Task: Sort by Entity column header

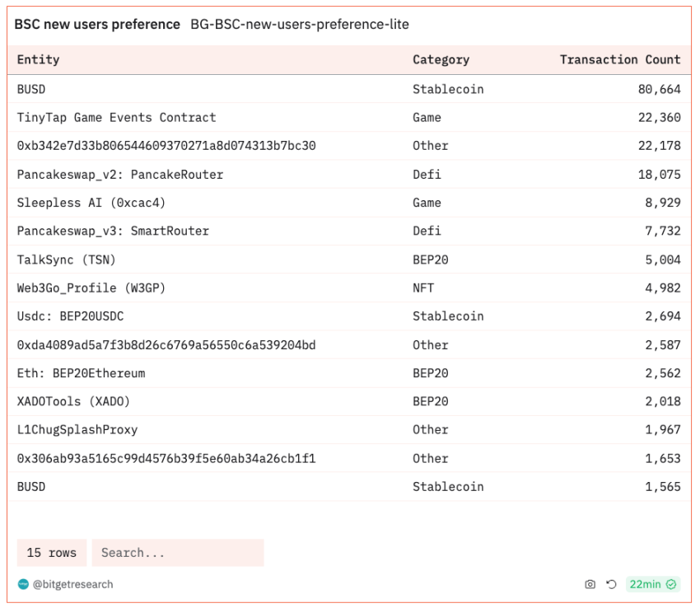Action: click(38, 59)
